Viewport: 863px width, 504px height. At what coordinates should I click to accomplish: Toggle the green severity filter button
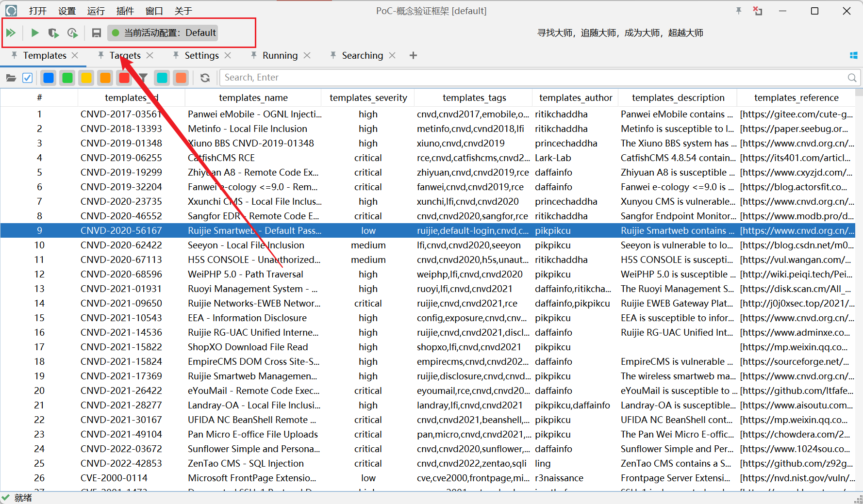pos(67,78)
